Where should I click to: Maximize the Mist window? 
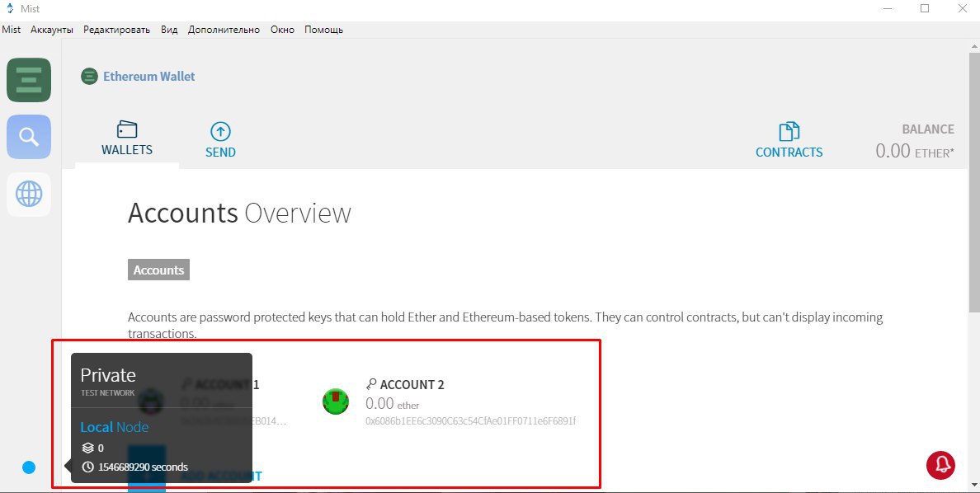pyautogui.click(x=925, y=9)
